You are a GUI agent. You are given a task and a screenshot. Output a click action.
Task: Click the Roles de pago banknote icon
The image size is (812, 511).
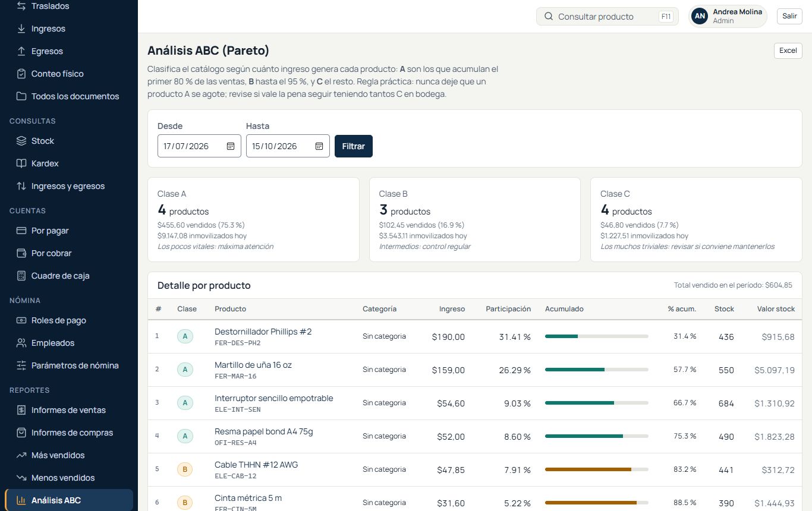21,320
